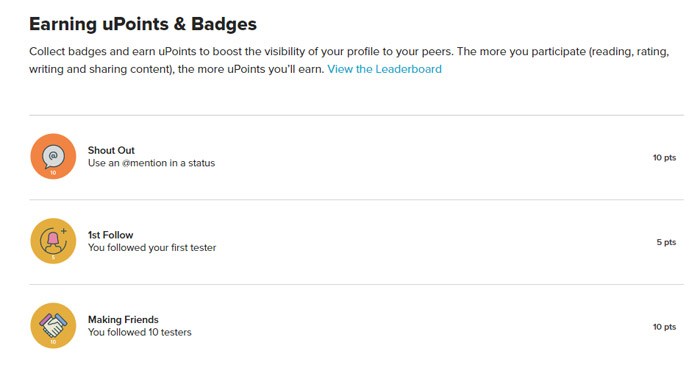Screen dimensions: 700x365
Task: Click the Making Friends badge title
Action: click(x=123, y=319)
